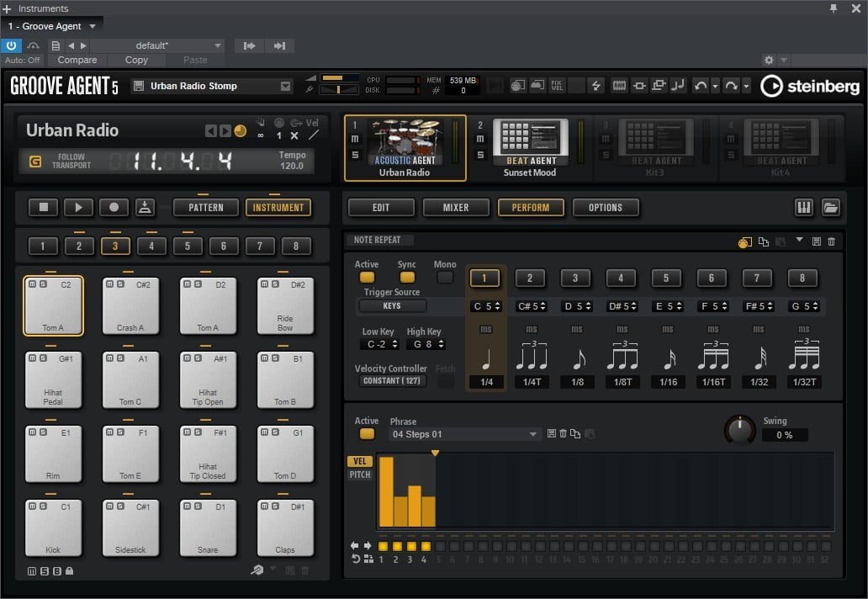
Task: Open Velocity Controller CONSTANT (127) selector
Action: [x=393, y=381]
